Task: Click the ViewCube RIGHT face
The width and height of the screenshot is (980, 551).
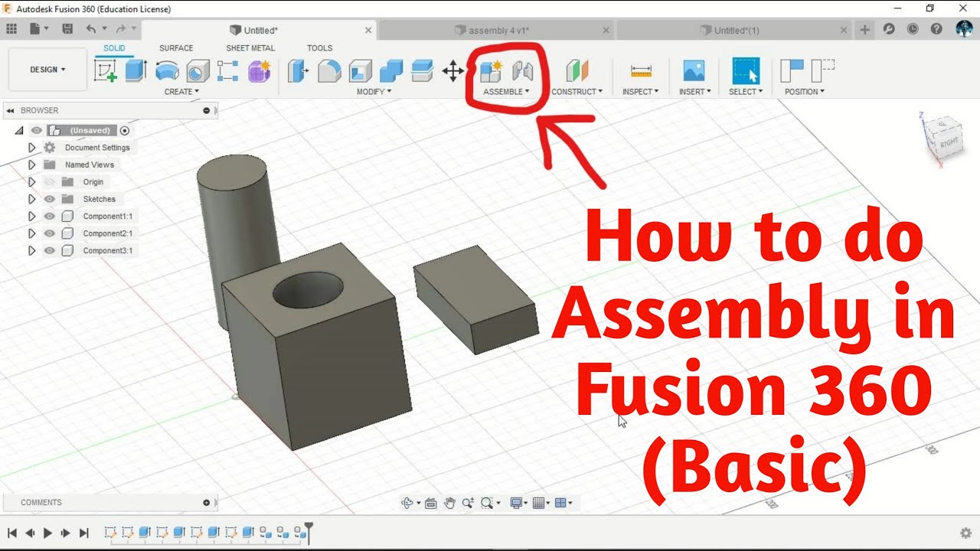Action: (x=949, y=142)
